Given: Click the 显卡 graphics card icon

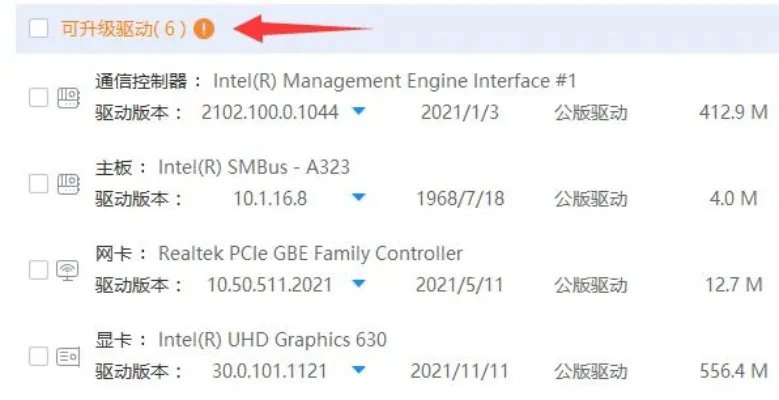Looking at the screenshot, I should point(68,356).
